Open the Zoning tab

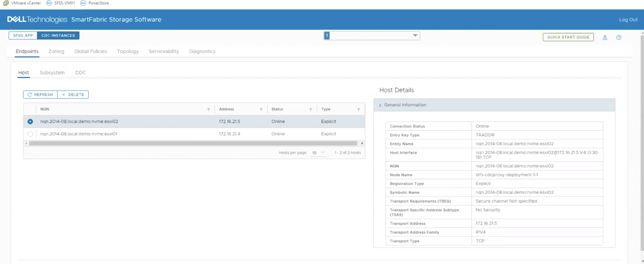point(56,51)
